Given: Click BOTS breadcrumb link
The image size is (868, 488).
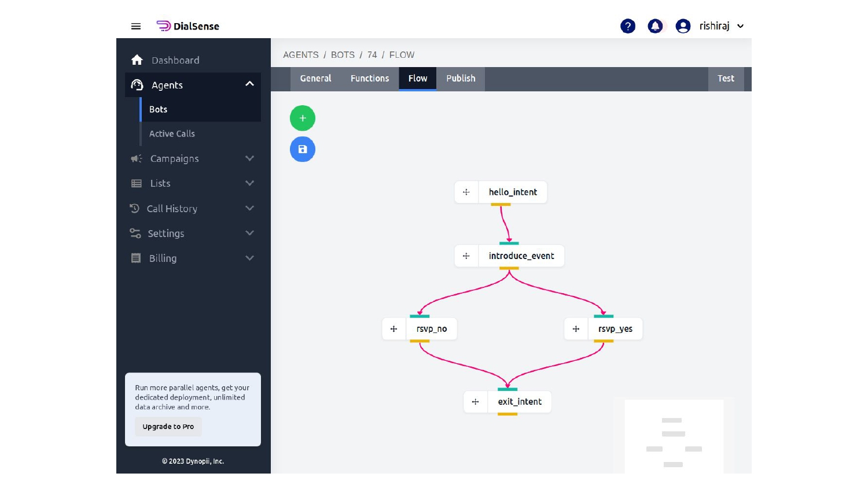Looking at the screenshot, I should (343, 55).
